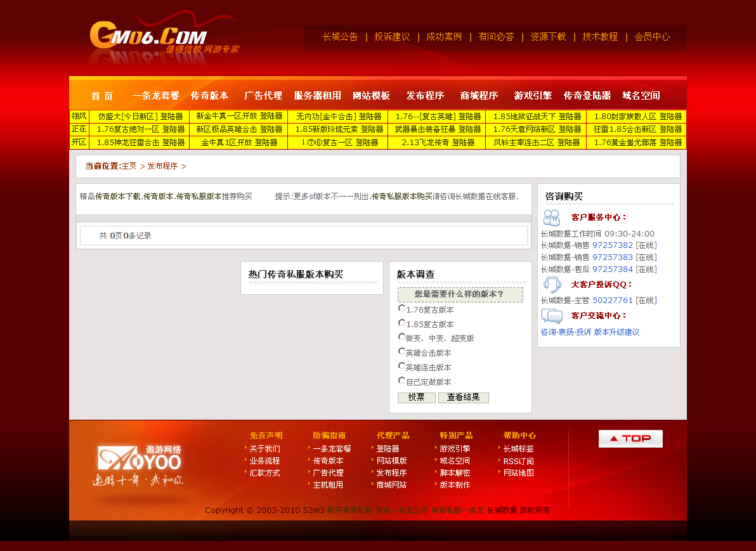Click the 网站地图 footer link

tap(518, 473)
